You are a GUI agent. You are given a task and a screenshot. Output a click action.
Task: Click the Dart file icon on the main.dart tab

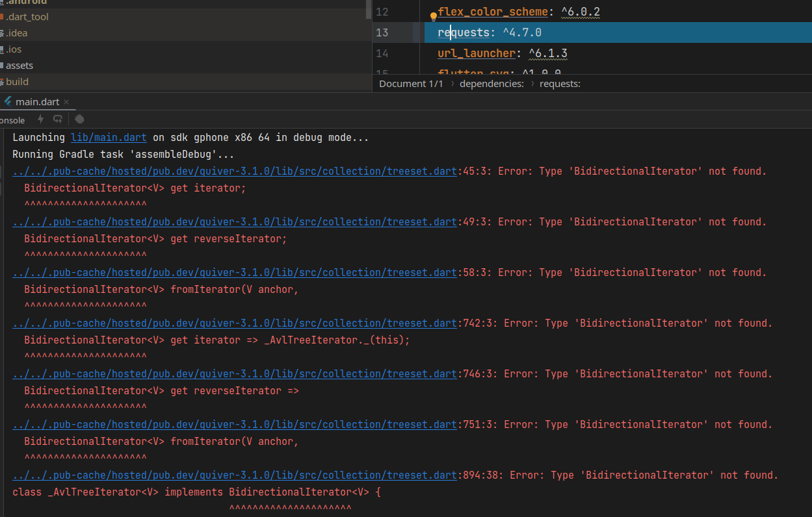[x=8, y=101]
